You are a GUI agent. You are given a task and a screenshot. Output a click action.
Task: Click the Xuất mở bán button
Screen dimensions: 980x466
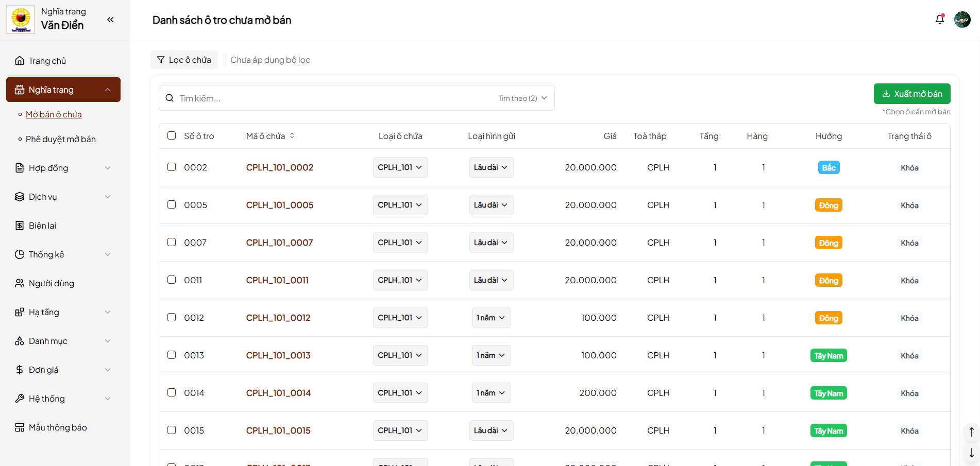coord(911,94)
